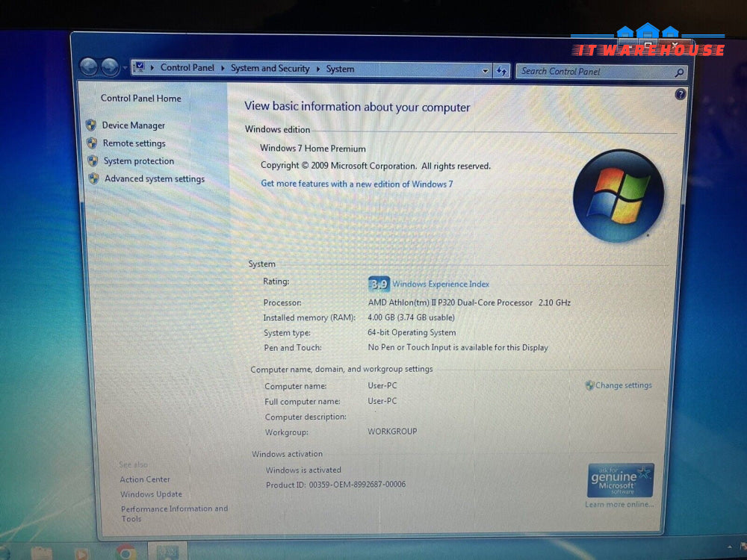Click Get more features with new edition link

357,184
